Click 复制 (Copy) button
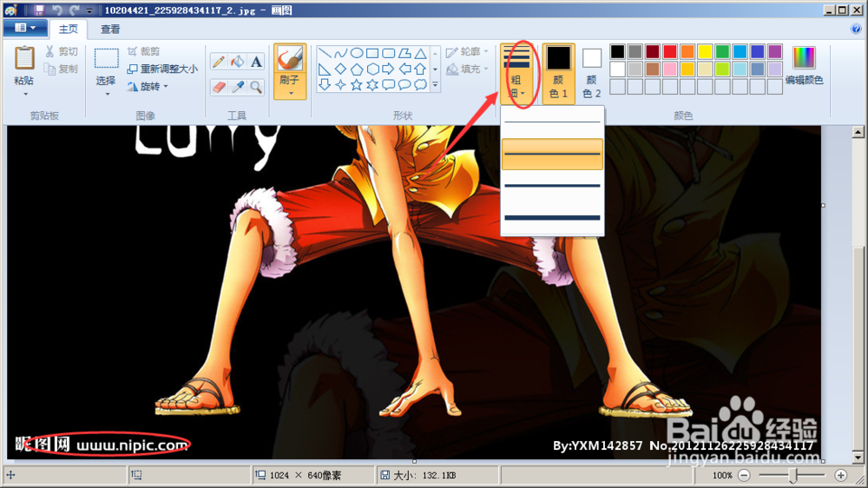 coord(62,69)
